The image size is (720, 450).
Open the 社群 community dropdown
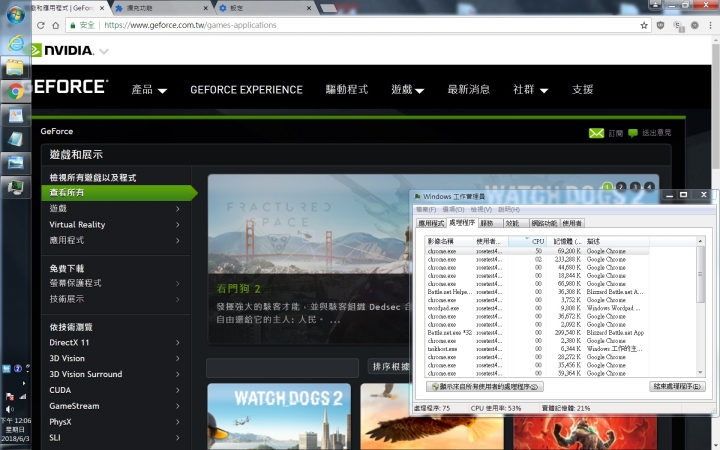point(530,90)
